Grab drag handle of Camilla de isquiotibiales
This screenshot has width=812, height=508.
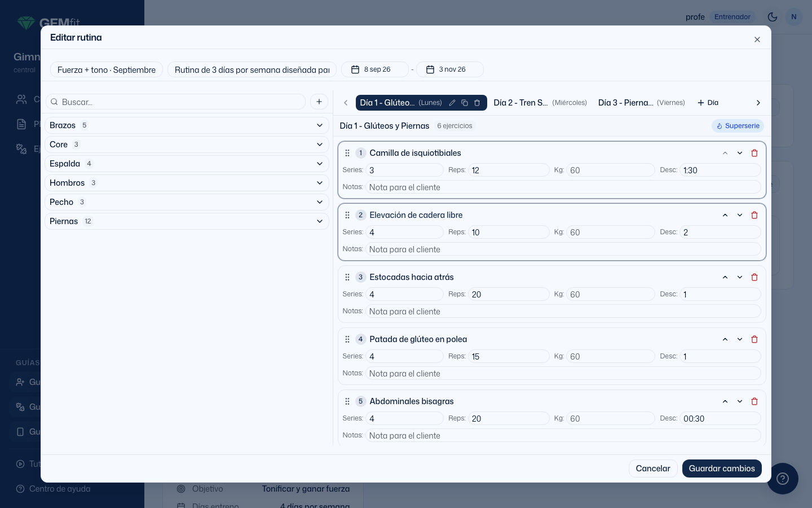coord(347,153)
